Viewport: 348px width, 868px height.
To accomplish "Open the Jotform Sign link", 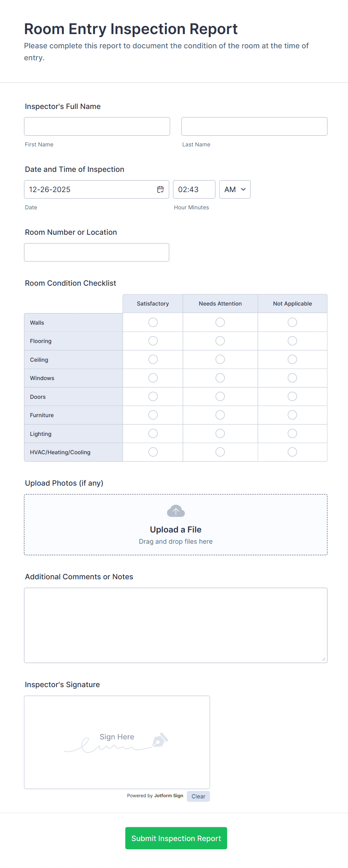I will pos(168,796).
